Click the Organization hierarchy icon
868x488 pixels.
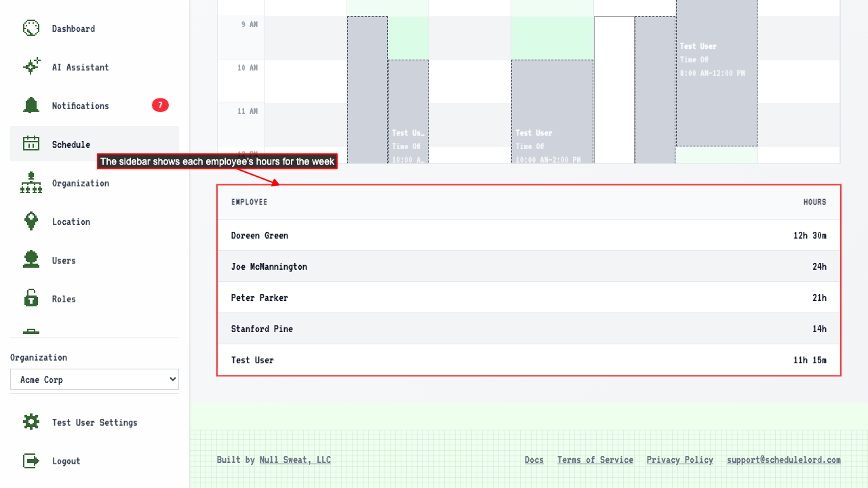click(x=31, y=183)
